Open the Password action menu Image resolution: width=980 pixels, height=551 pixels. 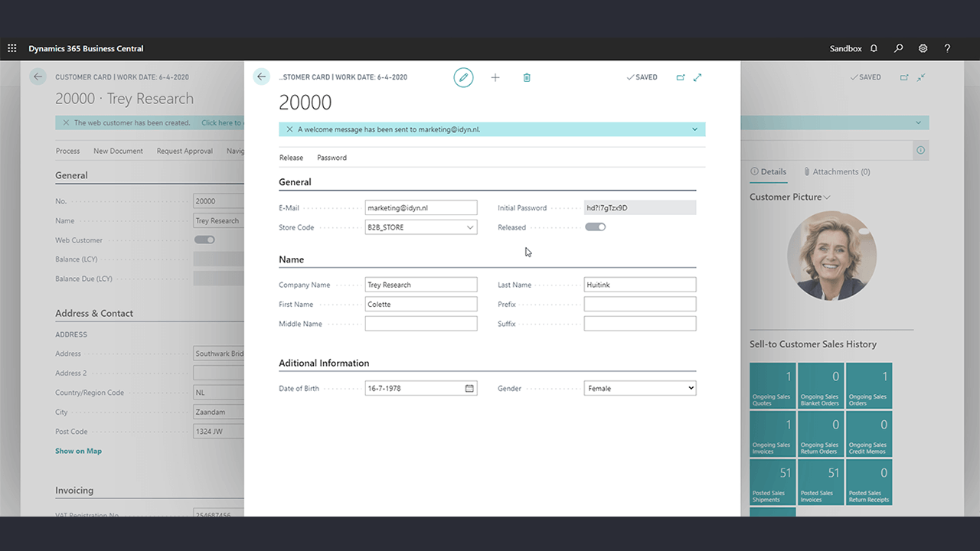pyautogui.click(x=332, y=158)
